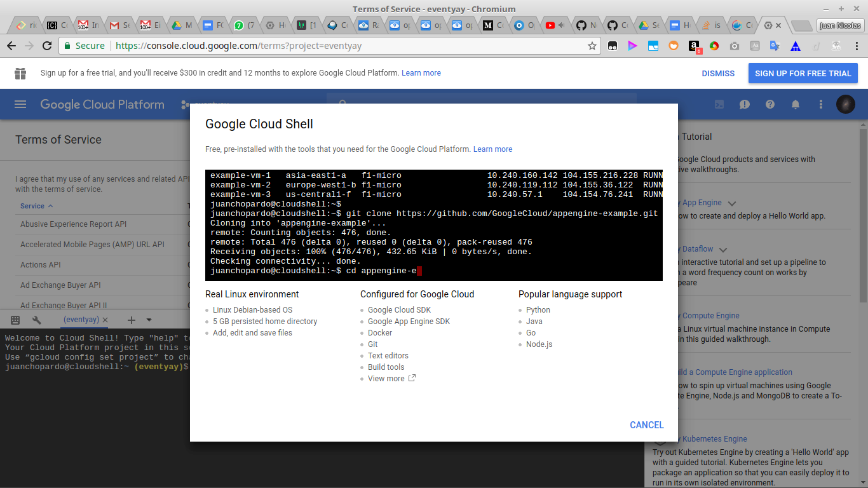The width and height of the screenshot is (868, 488).
Task: Toggle the Cloud Shell on-screen keyboard icon
Action: [x=15, y=320]
